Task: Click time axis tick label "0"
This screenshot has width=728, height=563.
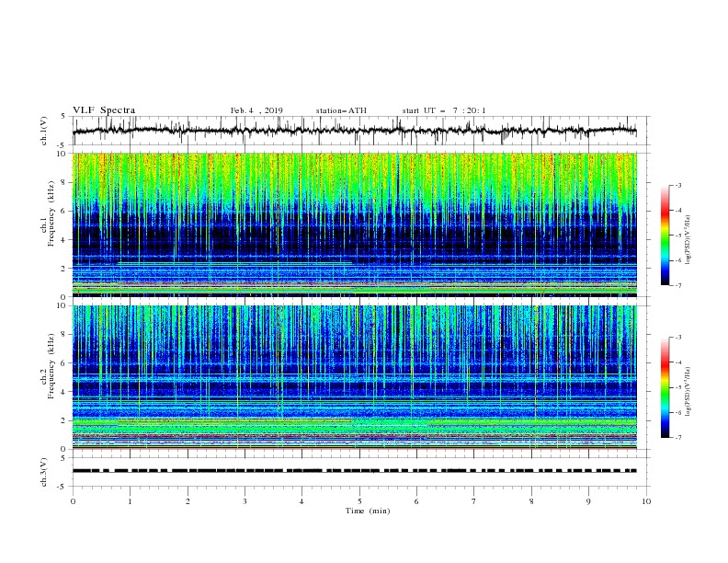Action: (x=73, y=501)
